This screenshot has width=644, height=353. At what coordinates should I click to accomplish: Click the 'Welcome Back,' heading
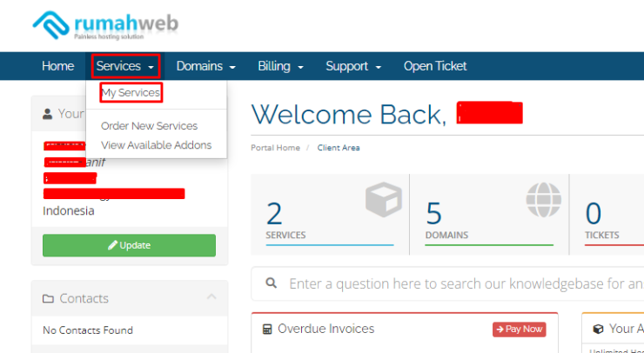[349, 114]
